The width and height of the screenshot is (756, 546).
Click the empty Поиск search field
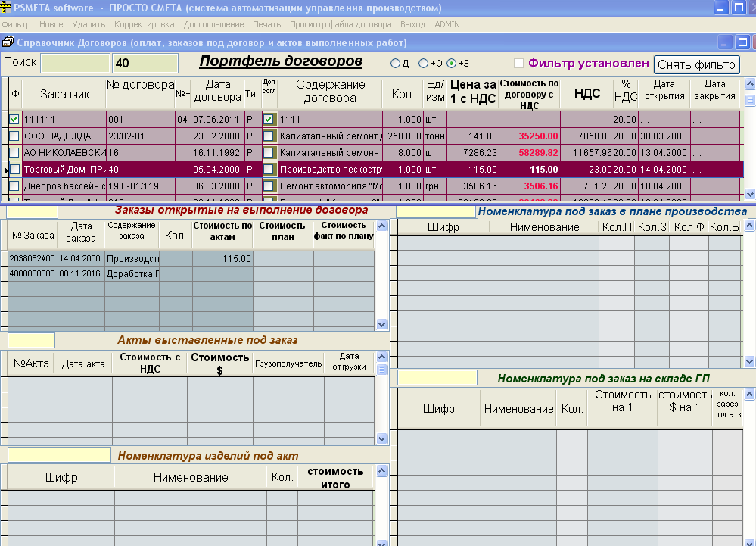click(75, 63)
